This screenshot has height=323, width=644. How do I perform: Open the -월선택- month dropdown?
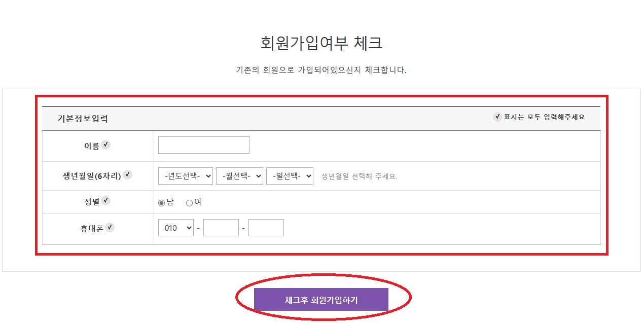click(x=239, y=176)
